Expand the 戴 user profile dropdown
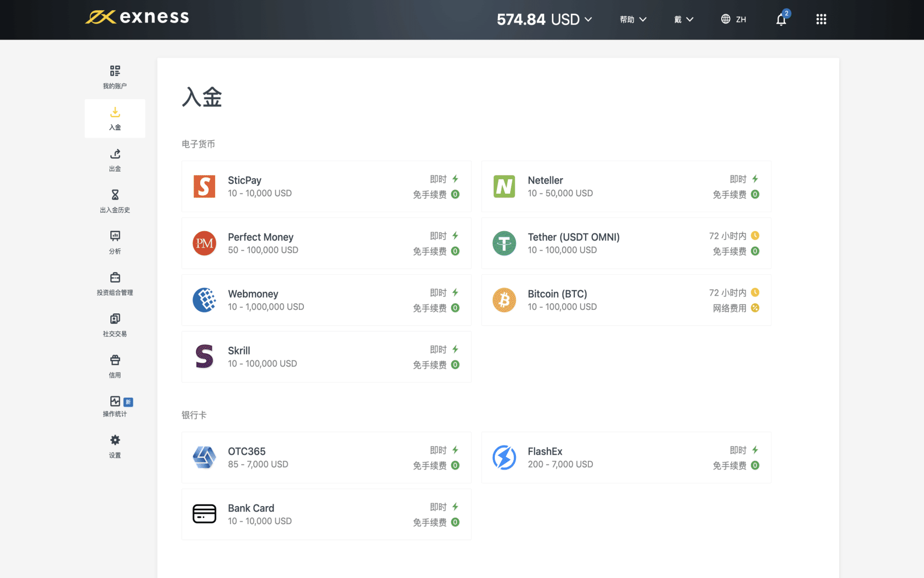 point(683,20)
